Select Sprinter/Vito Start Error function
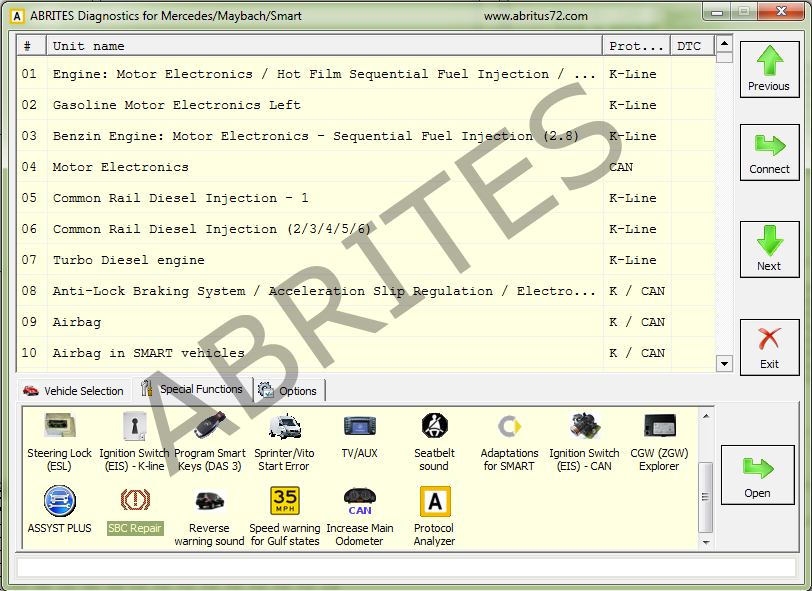 (x=284, y=442)
